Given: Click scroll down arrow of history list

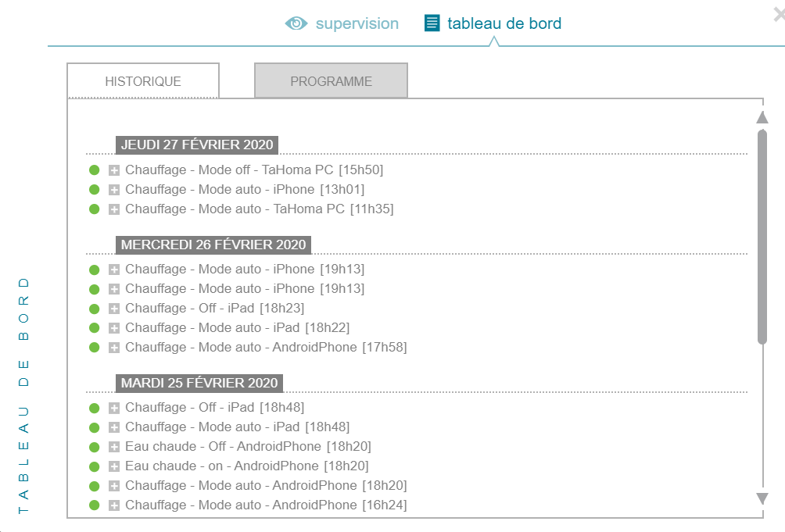Looking at the screenshot, I should pyautogui.click(x=762, y=498).
